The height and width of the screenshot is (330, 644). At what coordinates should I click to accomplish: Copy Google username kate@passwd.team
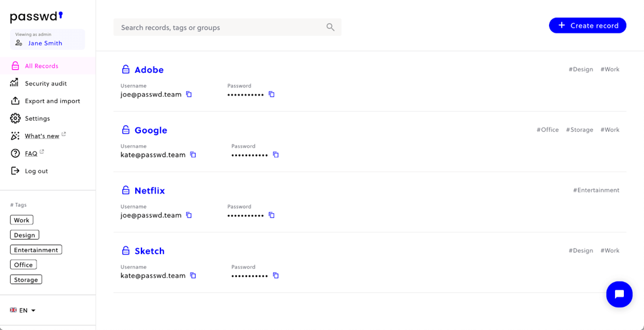click(193, 155)
